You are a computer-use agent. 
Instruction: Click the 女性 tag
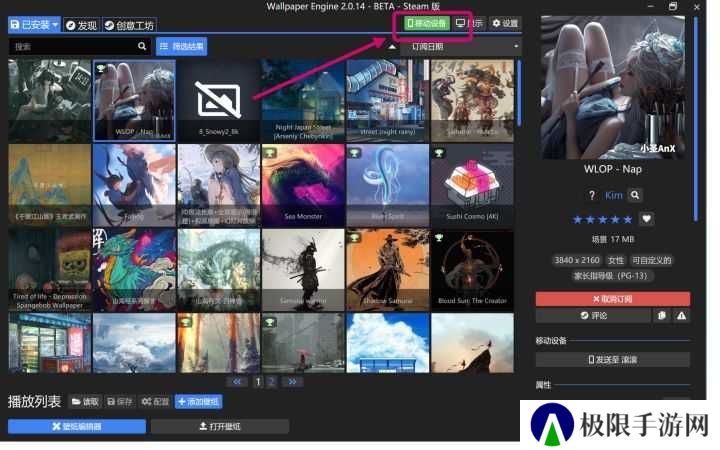coord(616,260)
